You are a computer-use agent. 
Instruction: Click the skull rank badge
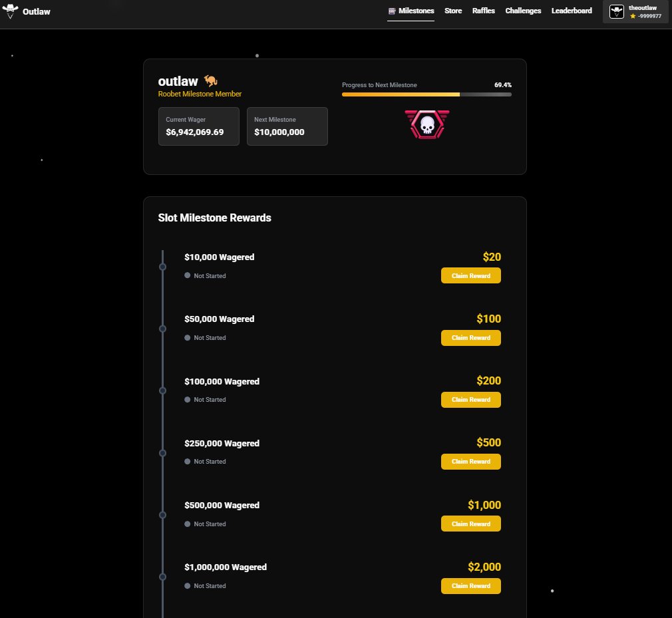[427, 124]
